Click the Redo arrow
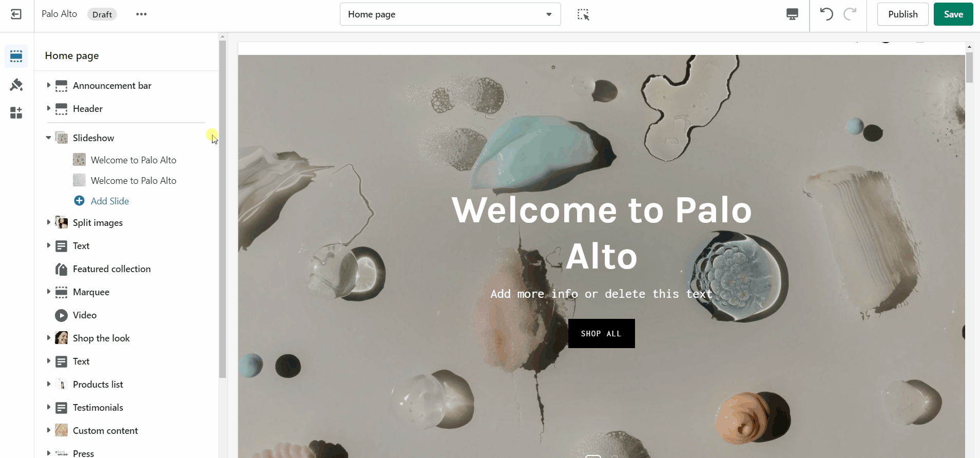980x458 pixels. coord(850,14)
